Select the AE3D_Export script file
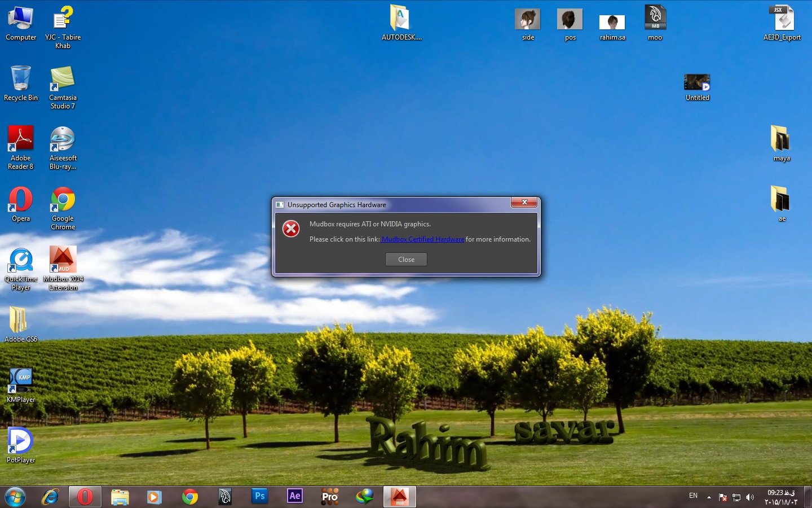The image size is (812, 508). click(782, 23)
